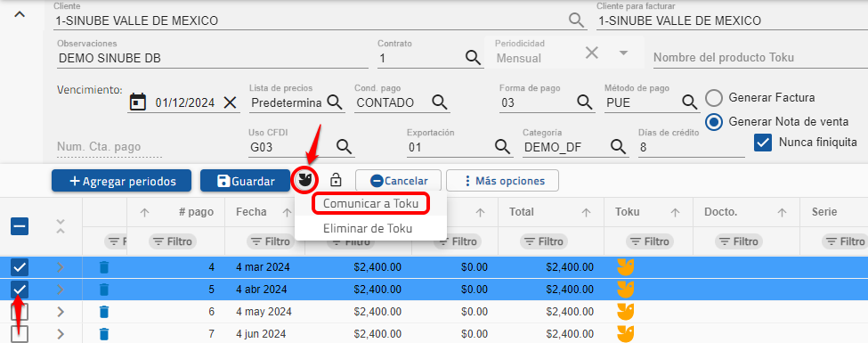Open the Fecha column Filtro

point(271,241)
